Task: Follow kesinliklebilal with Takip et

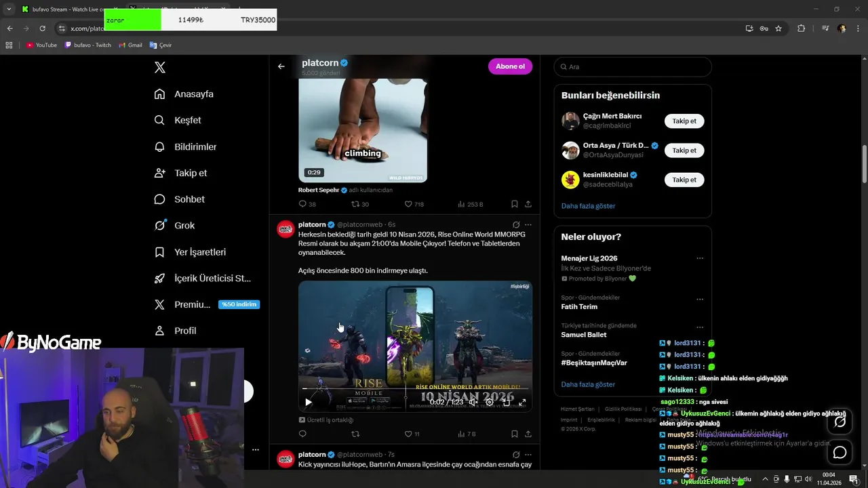Action: pos(684,180)
